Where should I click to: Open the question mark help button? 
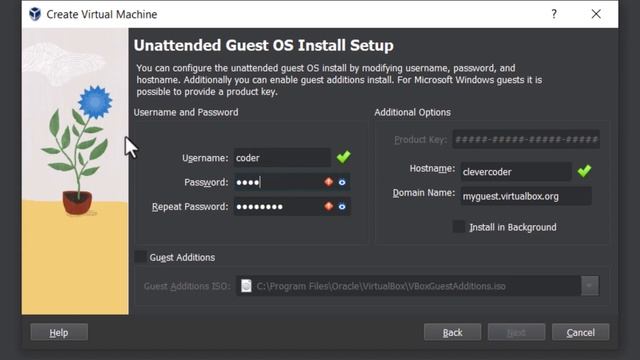[554, 14]
